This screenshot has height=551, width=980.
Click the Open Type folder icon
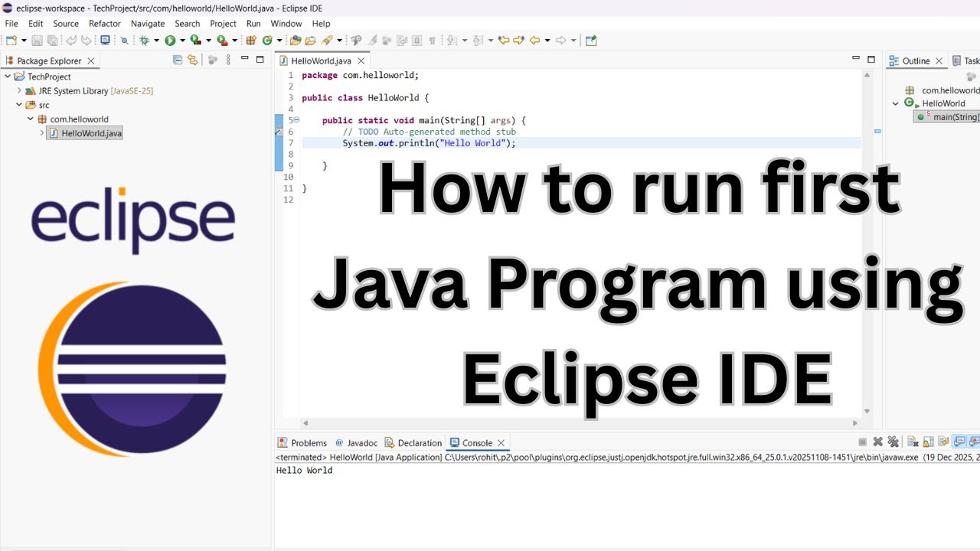click(296, 41)
